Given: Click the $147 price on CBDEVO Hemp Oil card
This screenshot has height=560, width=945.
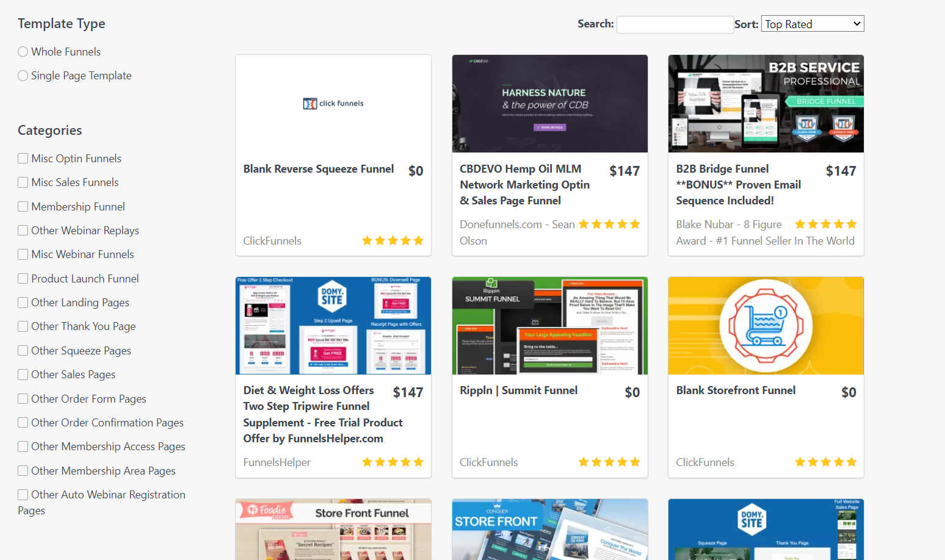Looking at the screenshot, I should click(x=625, y=171).
